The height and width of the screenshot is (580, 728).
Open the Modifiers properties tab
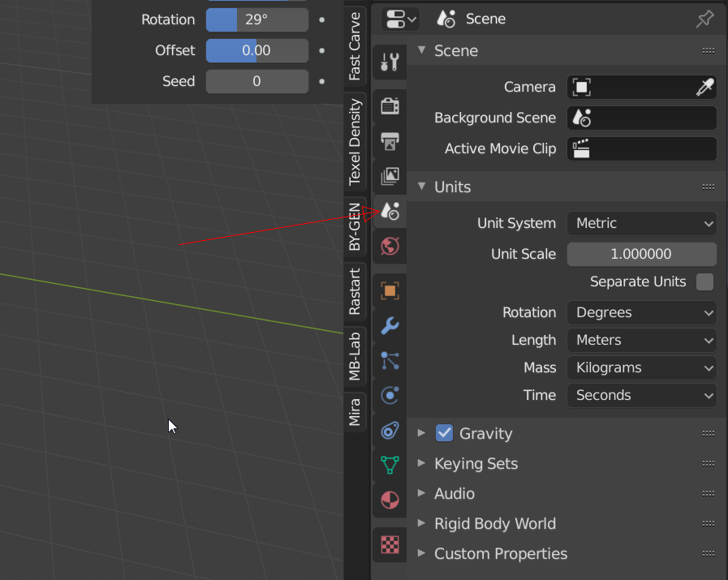(390, 326)
